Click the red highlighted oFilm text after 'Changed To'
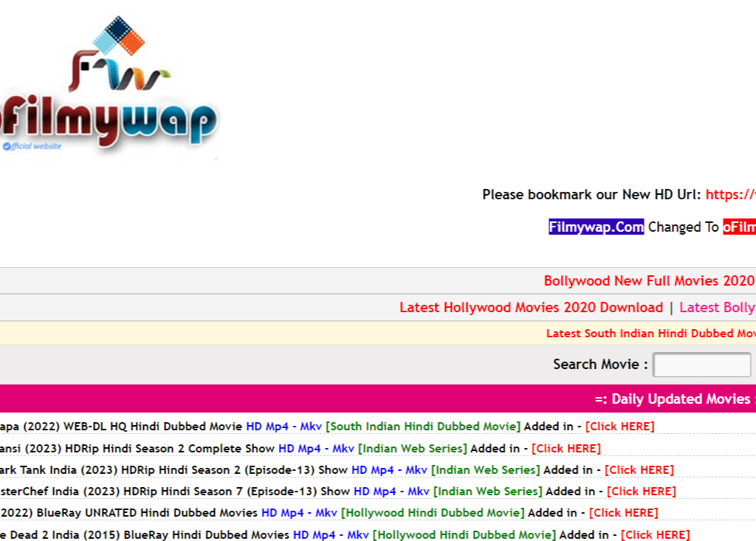The width and height of the screenshot is (756, 541). point(739,227)
